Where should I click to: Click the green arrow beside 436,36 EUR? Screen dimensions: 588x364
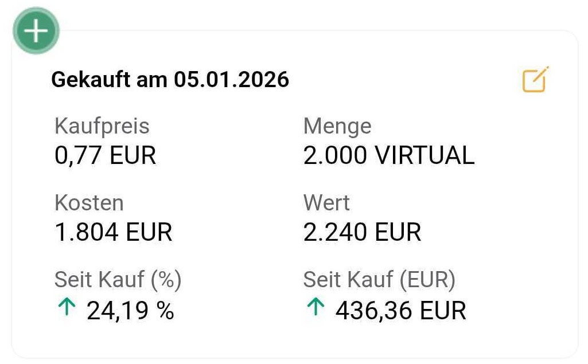point(315,308)
